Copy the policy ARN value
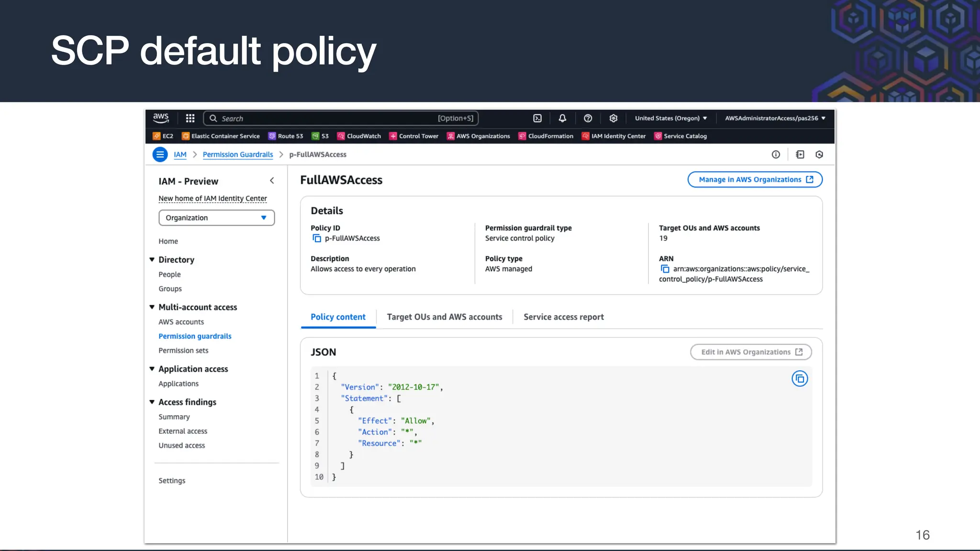 tap(665, 269)
